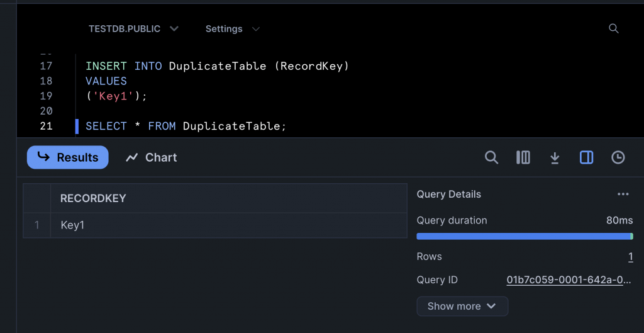The image size is (644, 333).
Task: Switch to the Chart view
Action: pyautogui.click(x=152, y=157)
